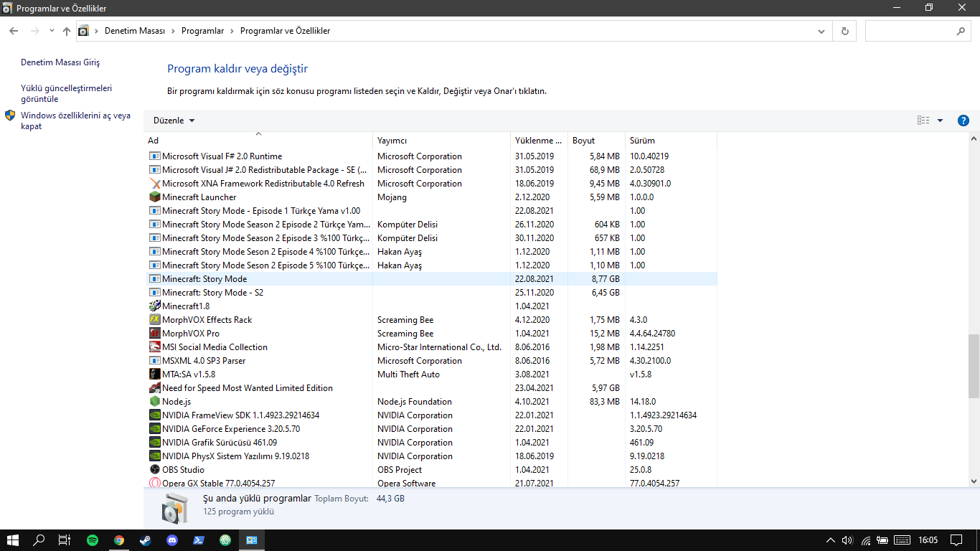Sort by the Boyut column header
The image size is (980, 551).
596,141
